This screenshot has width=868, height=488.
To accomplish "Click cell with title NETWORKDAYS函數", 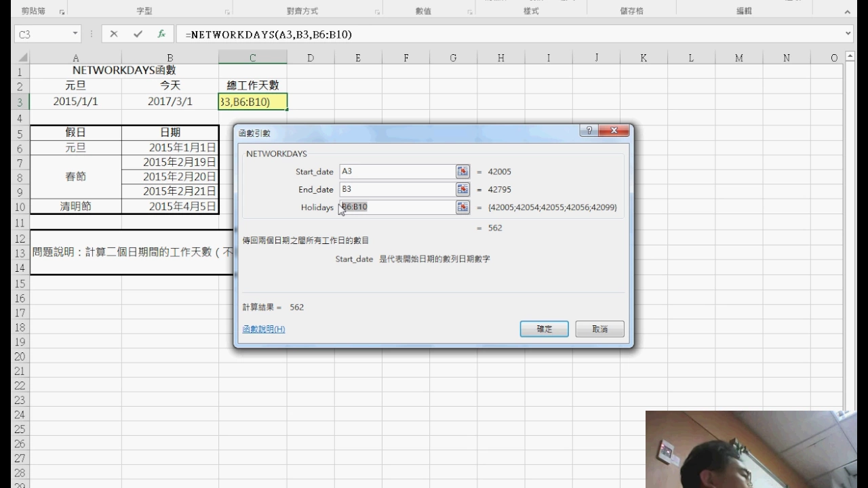I will pos(125,70).
